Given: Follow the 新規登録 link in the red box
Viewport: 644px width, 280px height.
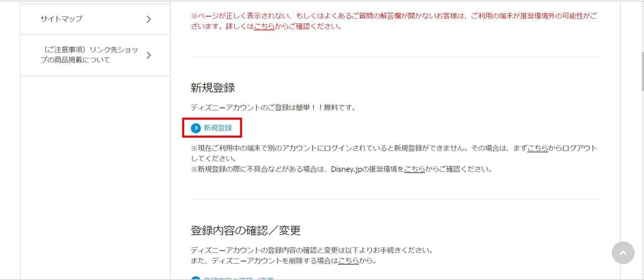Looking at the screenshot, I should 218,128.
